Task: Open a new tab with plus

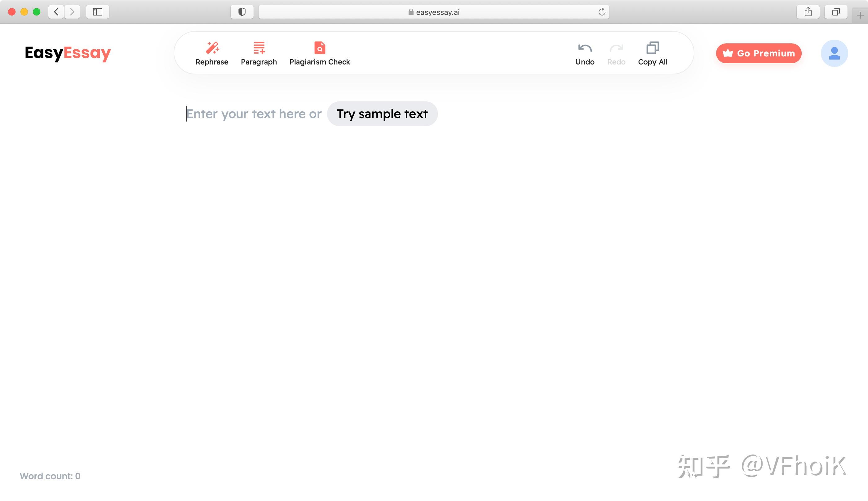Action: [x=860, y=15]
